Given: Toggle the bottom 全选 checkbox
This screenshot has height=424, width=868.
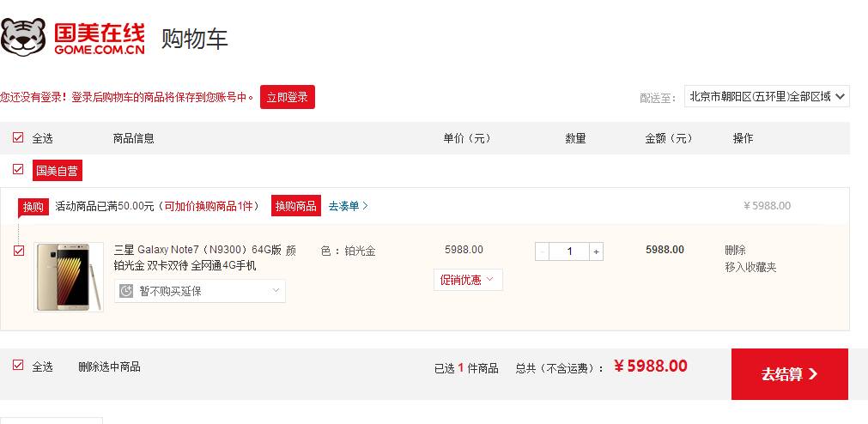Looking at the screenshot, I should [x=18, y=366].
